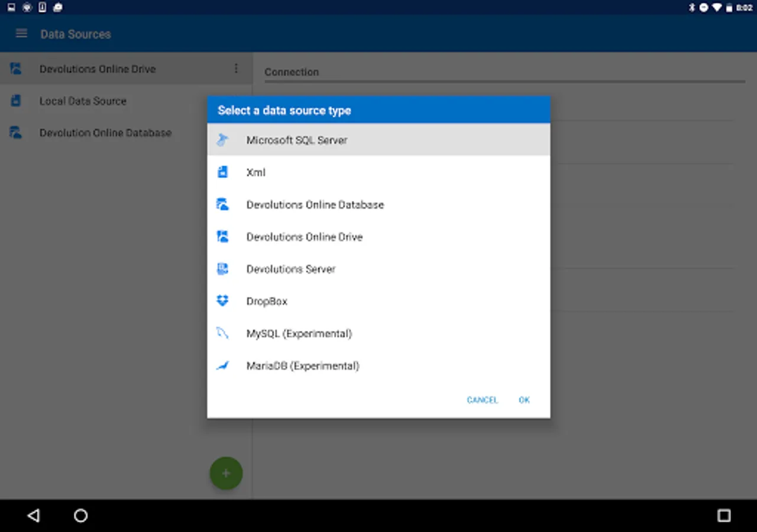Click the Connection section header
The image size is (757, 532).
[292, 72]
